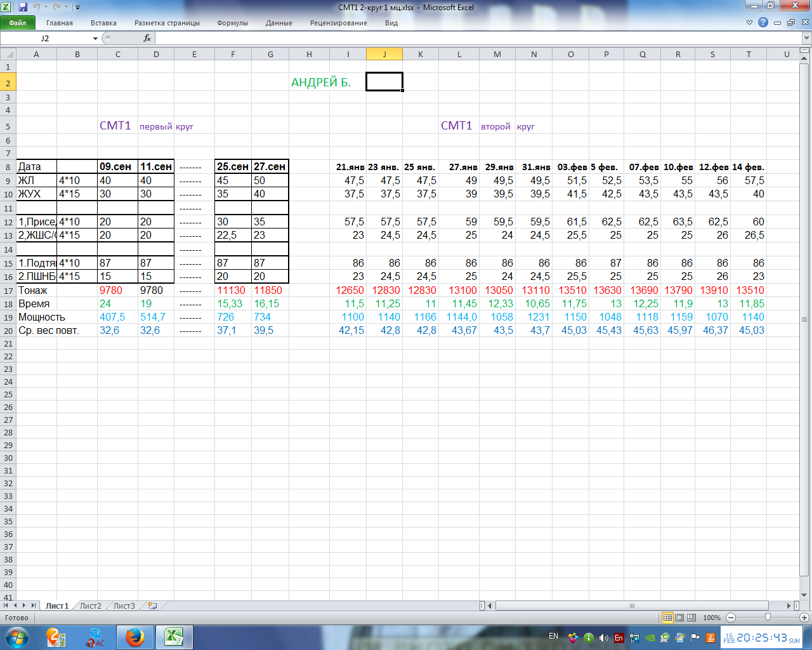Switch to Normal view mode
This screenshot has width=812, height=650.
coord(667,618)
